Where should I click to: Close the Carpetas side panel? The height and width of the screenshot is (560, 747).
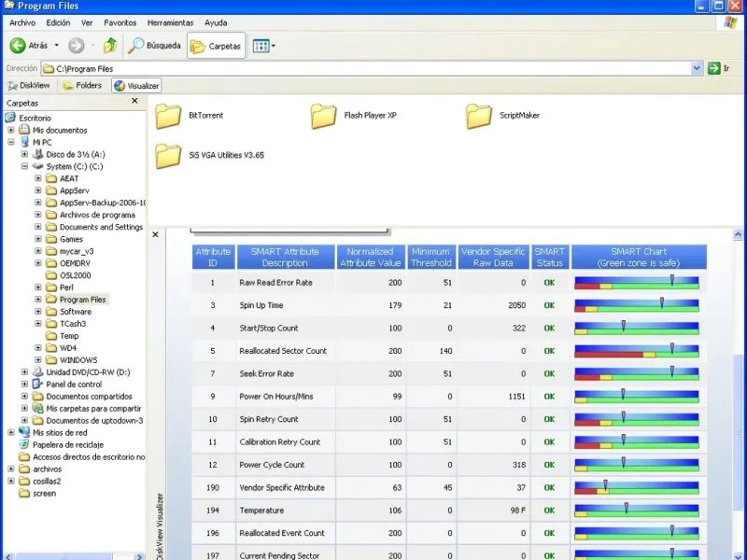pyautogui.click(x=134, y=102)
